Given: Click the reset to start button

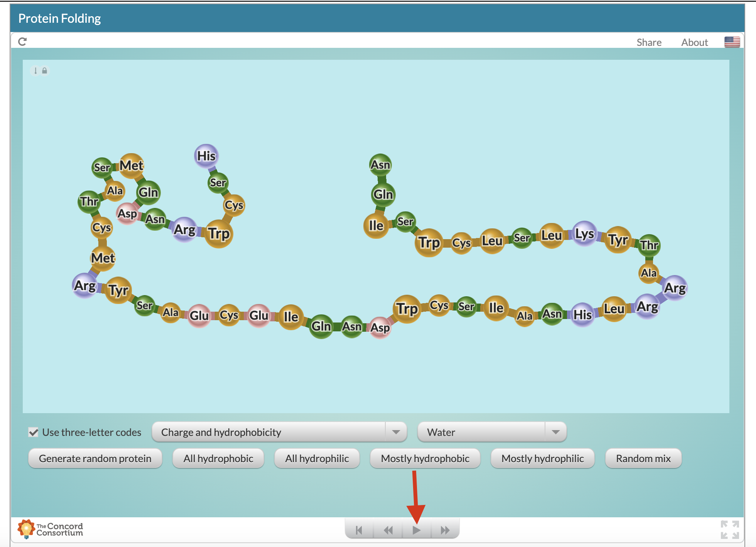Looking at the screenshot, I should tap(359, 530).
